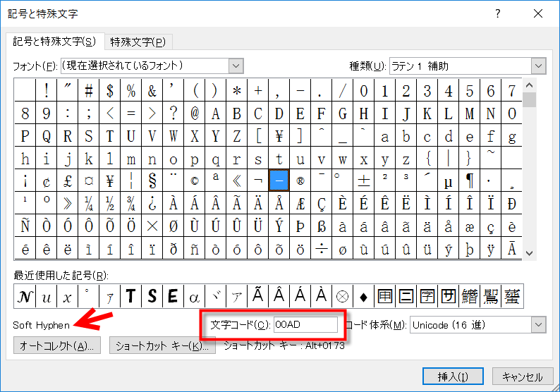560x392 pixels.
Task: Click the 文字コード input field
Action: (x=306, y=324)
